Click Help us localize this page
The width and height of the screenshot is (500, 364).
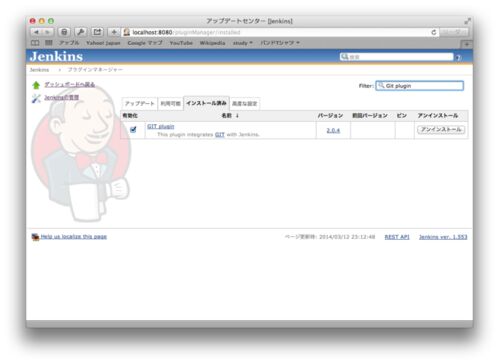tap(74, 237)
